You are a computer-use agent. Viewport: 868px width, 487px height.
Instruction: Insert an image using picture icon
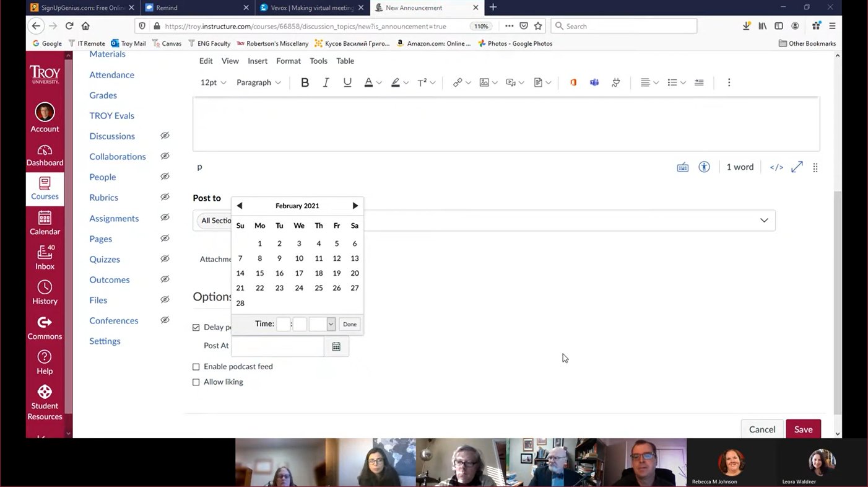[484, 82]
